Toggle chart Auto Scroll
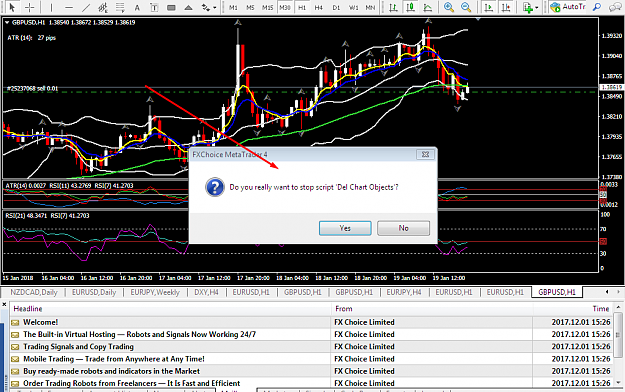625x392 pixels. [x=489, y=7]
